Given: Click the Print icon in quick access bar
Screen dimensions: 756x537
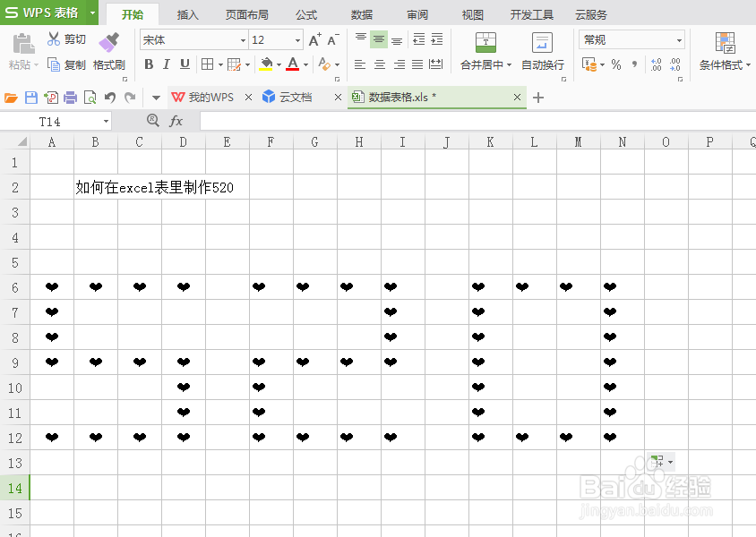Looking at the screenshot, I should pyautogui.click(x=69, y=97).
